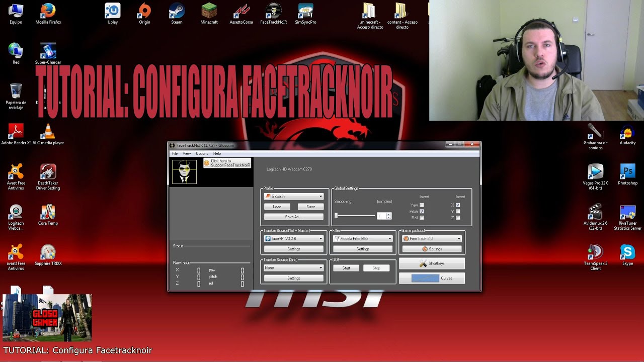
Task: Launch AssettoCorsa desktop shortcut
Action: 241,14
